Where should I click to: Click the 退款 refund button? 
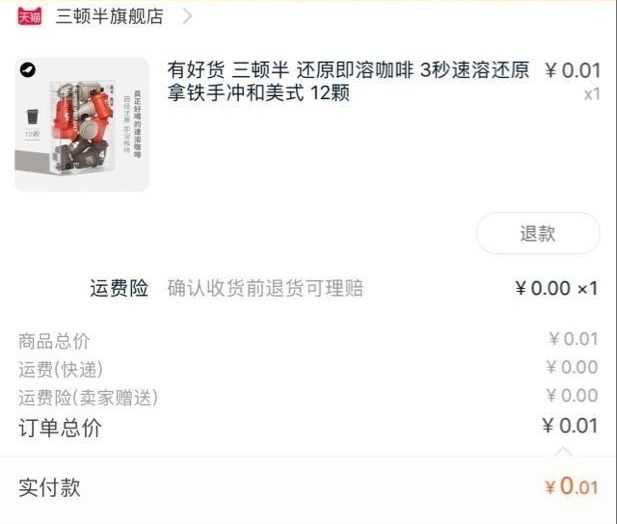pyautogui.click(x=538, y=233)
